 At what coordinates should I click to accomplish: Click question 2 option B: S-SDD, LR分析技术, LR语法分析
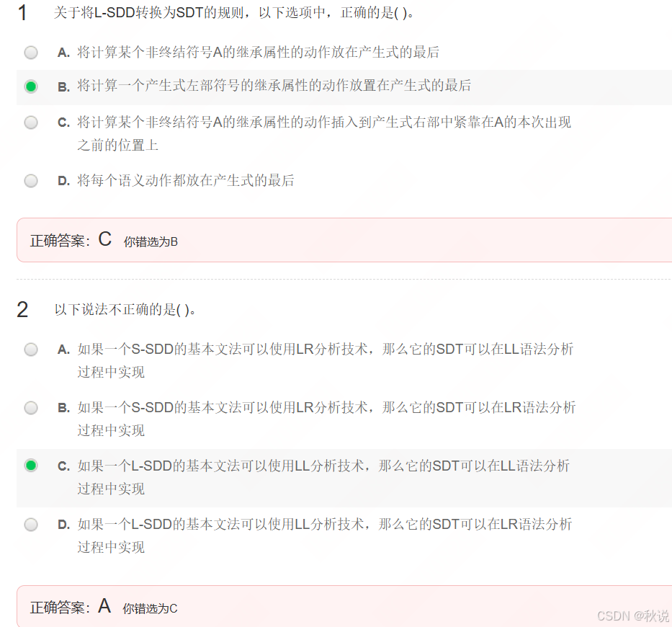tap(326, 419)
